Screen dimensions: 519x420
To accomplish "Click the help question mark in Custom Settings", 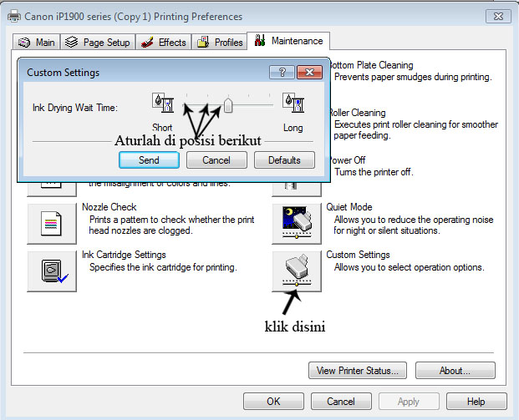I will pos(282,72).
